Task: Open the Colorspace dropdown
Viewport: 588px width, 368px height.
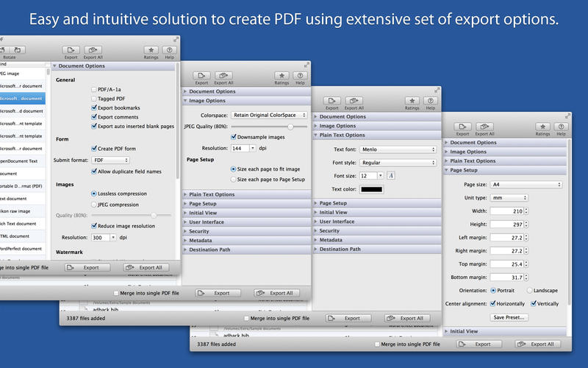Action: 268,115
